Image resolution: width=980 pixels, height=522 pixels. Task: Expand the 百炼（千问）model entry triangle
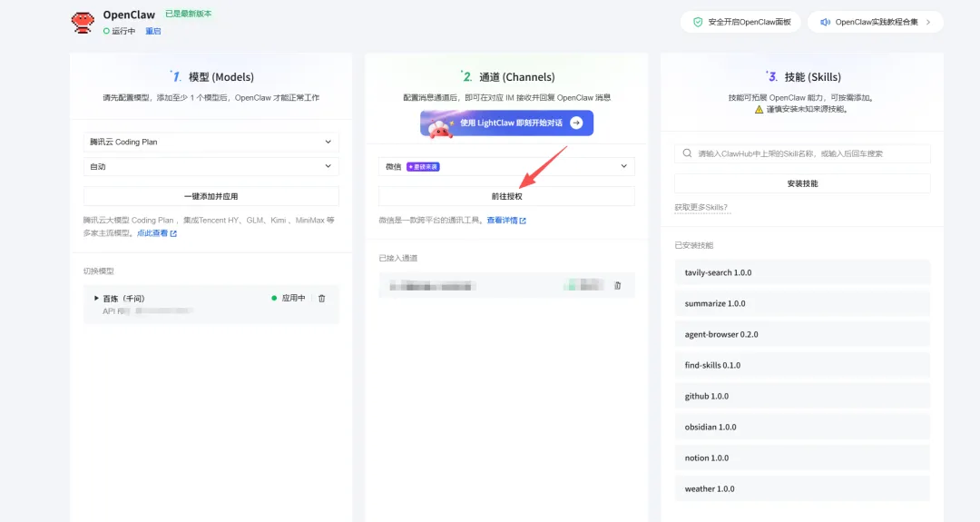pos(96,298)
